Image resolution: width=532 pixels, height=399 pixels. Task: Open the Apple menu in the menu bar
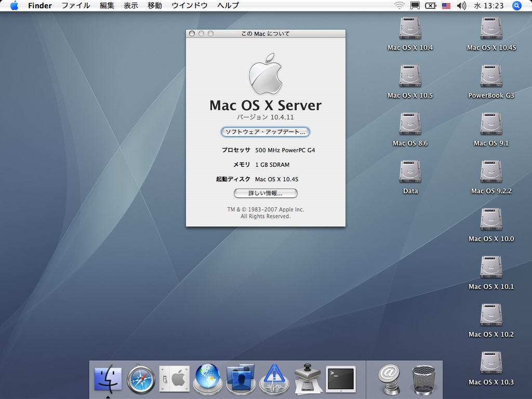tap(14, 5)
